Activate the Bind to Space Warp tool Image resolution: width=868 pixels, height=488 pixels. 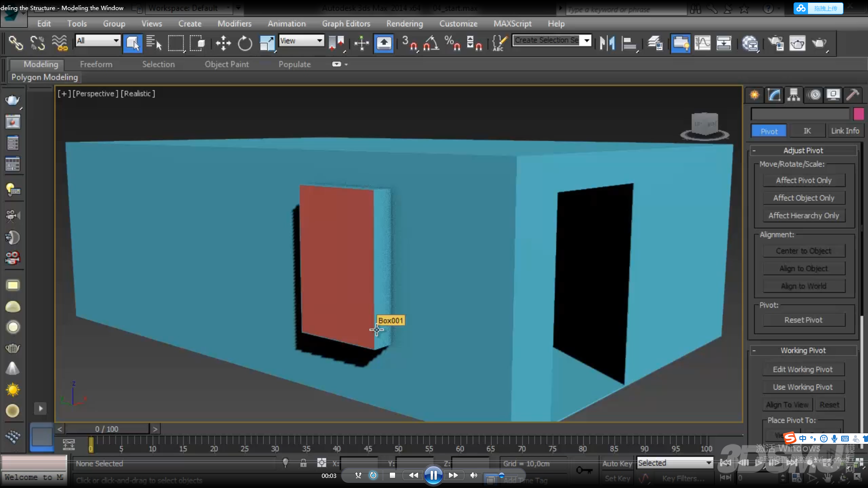coord(60,43)
